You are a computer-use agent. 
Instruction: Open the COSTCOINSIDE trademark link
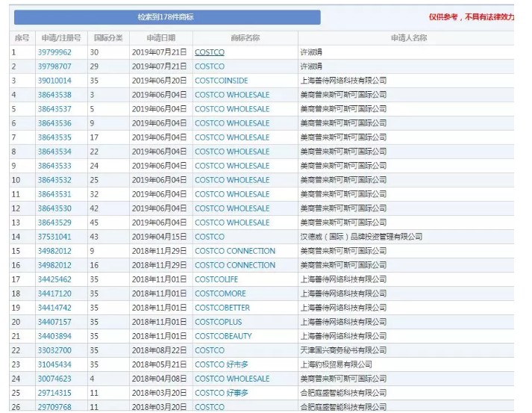point(221,81)
